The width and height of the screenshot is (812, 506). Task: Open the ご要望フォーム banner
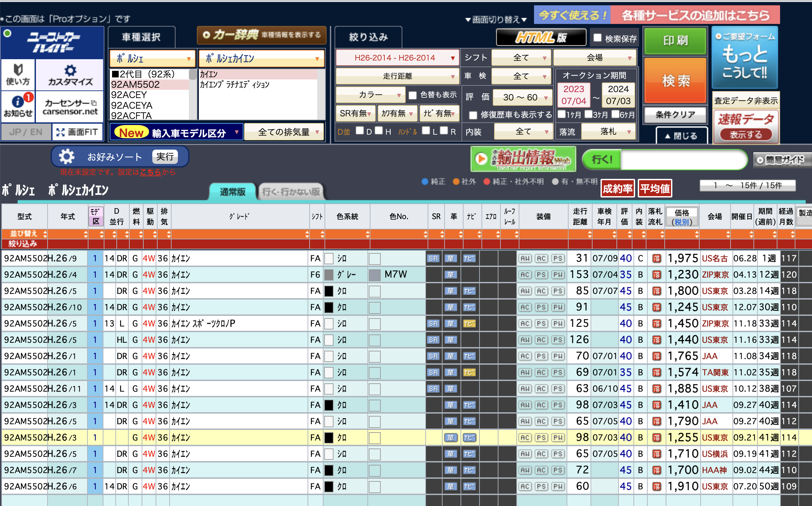[745, 57]
